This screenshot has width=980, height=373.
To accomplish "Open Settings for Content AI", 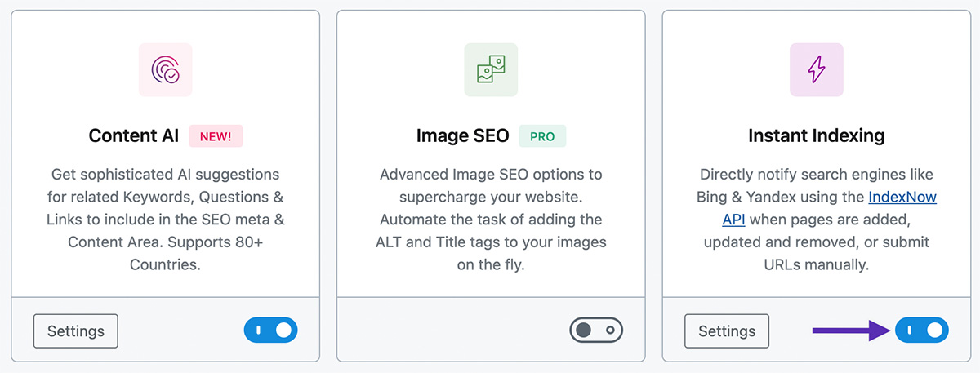I will coord(76,331).
